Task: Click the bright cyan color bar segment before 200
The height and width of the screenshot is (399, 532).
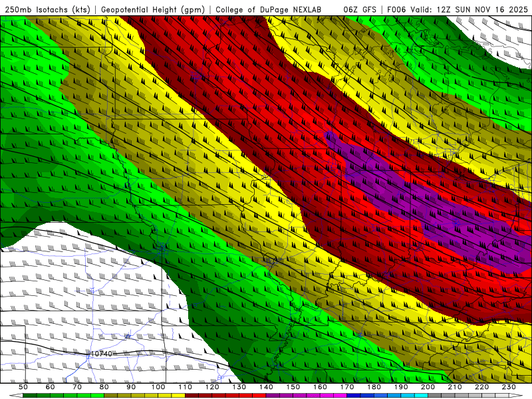Action: click(421, 396)
